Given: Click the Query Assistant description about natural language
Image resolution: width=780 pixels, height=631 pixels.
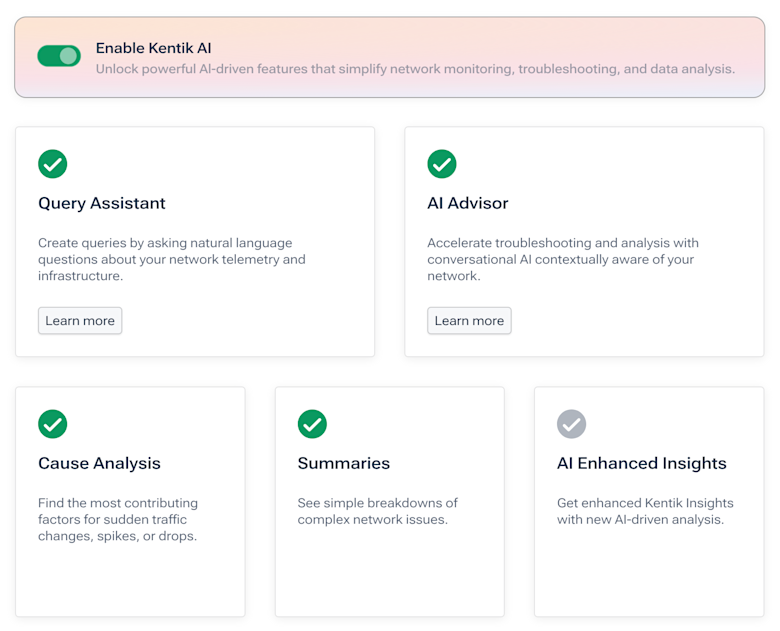Looking at the screenshot, I should 172,259.
